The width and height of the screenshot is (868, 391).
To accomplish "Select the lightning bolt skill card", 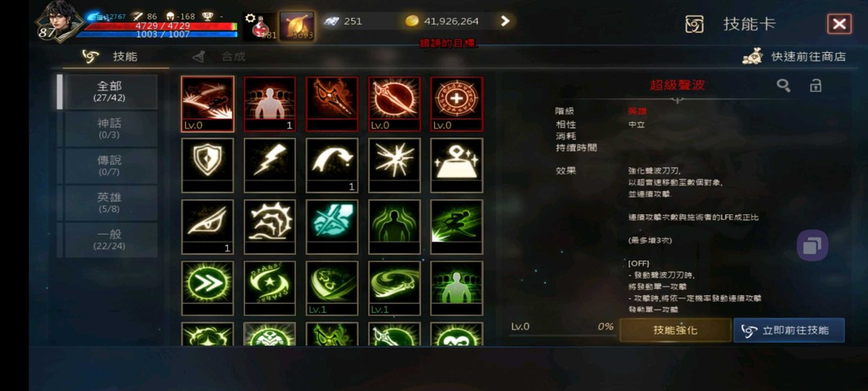I will tap(269, 165).
